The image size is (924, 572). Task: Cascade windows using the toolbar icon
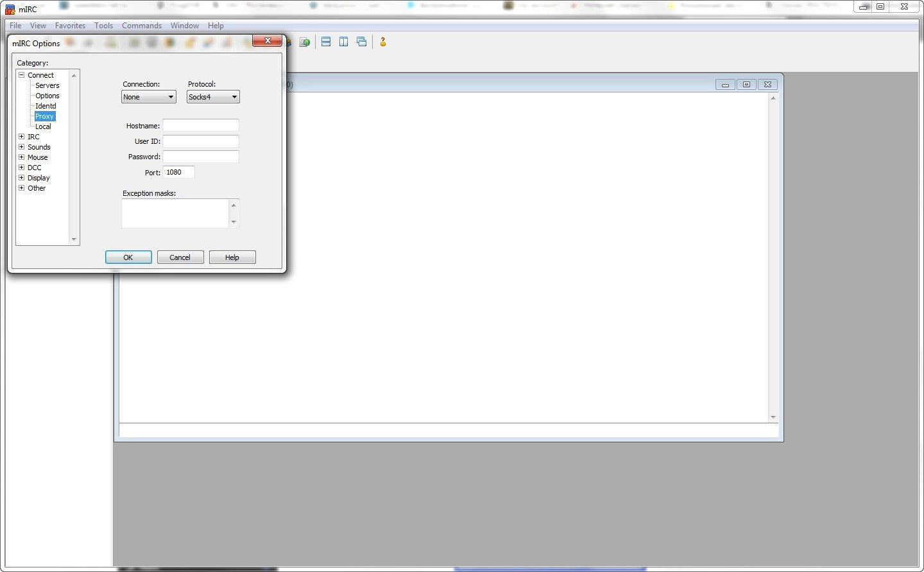point(362,42)
